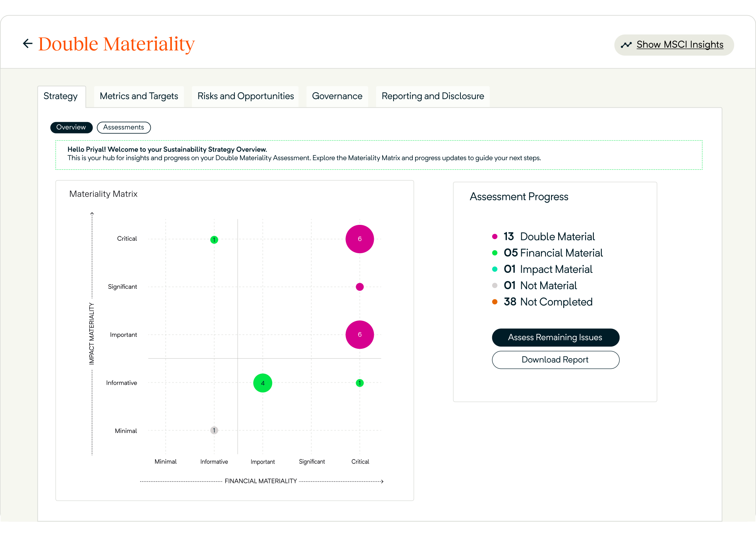
Task: Click the 'Materiality Matrix' heading
Action: 103,194
